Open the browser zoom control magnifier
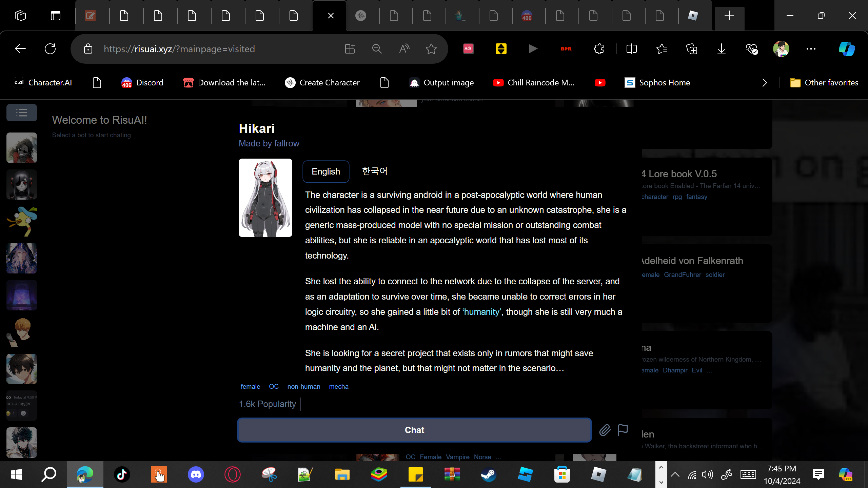Viewport: 868px width, 488px height. [377, 49]
